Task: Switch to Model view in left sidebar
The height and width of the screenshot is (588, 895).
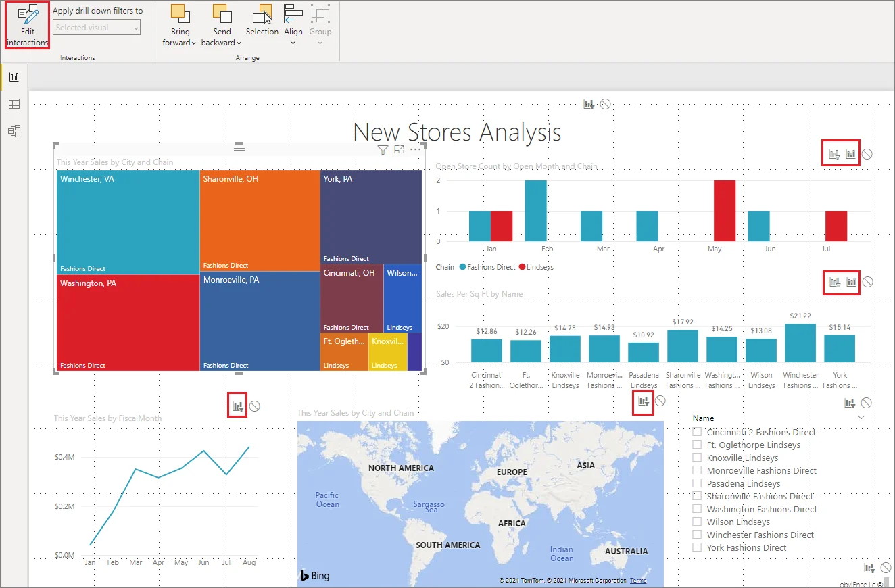Action: click(x=14, y=131)
